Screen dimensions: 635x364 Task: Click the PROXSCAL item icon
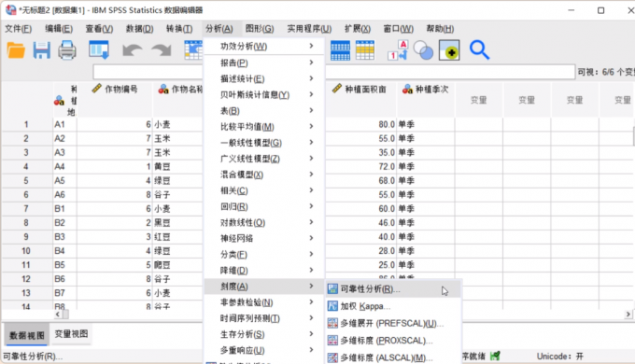pos(332,341)
